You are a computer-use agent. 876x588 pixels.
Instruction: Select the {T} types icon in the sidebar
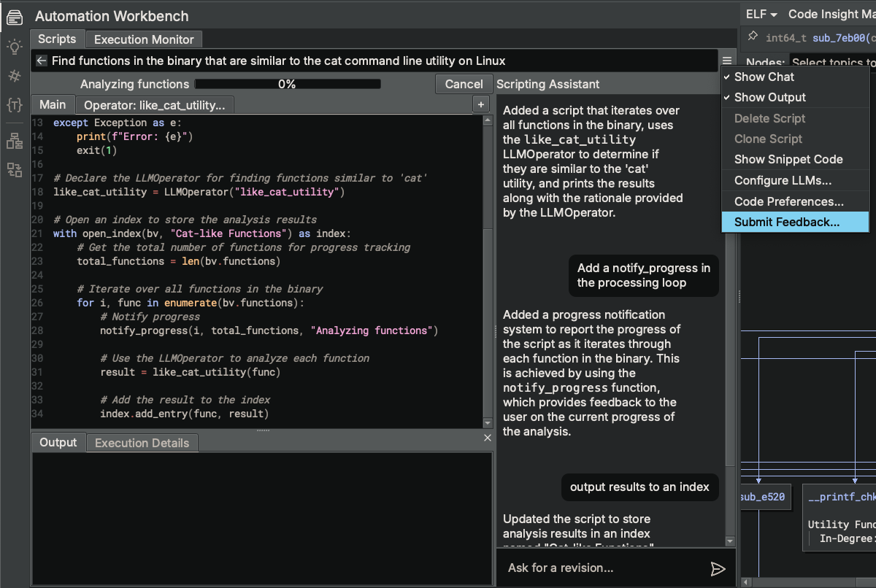coord(13,106)
